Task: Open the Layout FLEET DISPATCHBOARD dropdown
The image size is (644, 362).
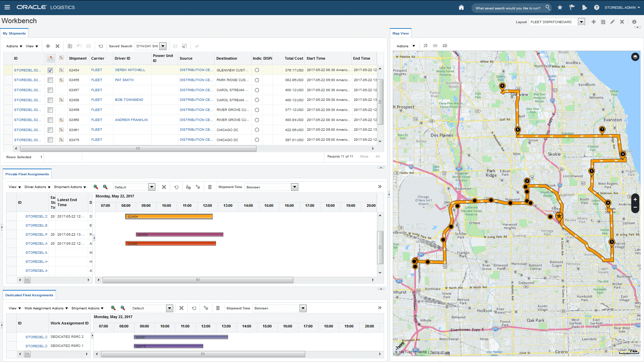Action: pos(581,22)
